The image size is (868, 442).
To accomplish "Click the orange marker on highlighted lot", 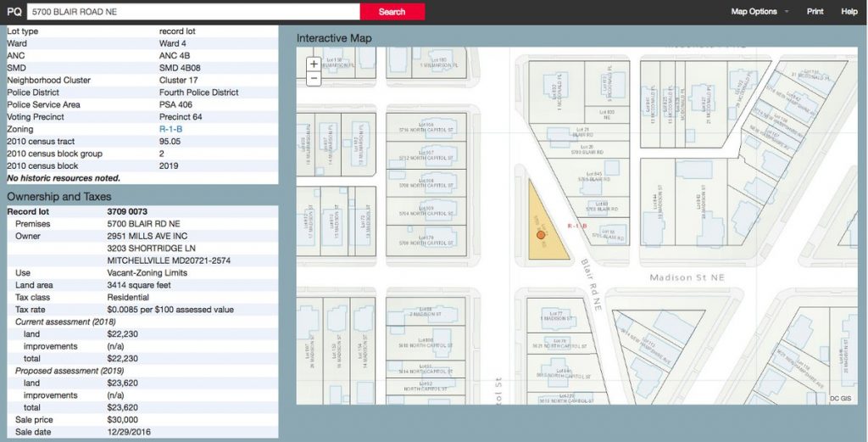I will click(x=541, y=233).
